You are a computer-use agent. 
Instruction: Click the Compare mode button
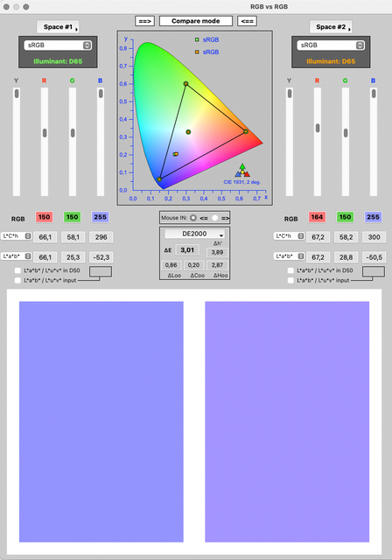tap(196, 21)
